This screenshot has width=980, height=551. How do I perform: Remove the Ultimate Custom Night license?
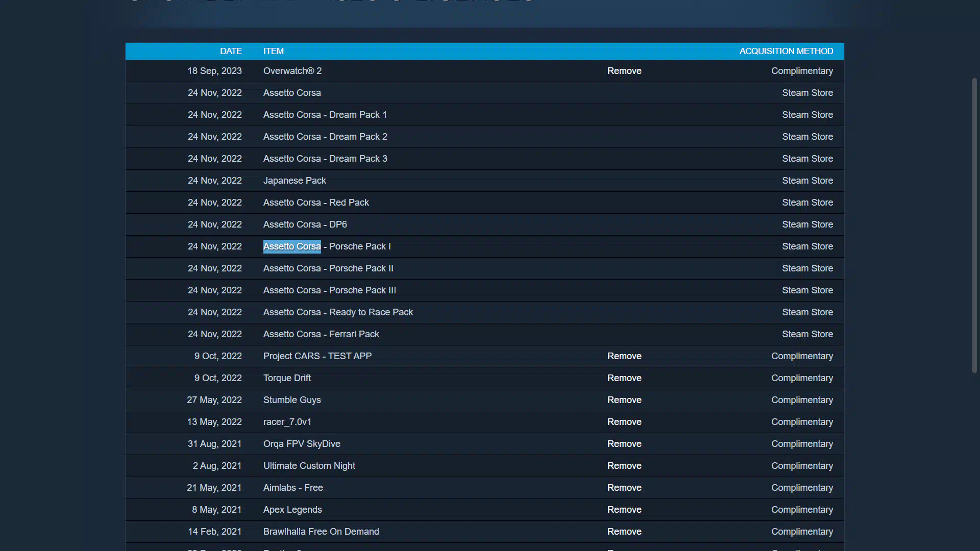click(x=624, y=466)
